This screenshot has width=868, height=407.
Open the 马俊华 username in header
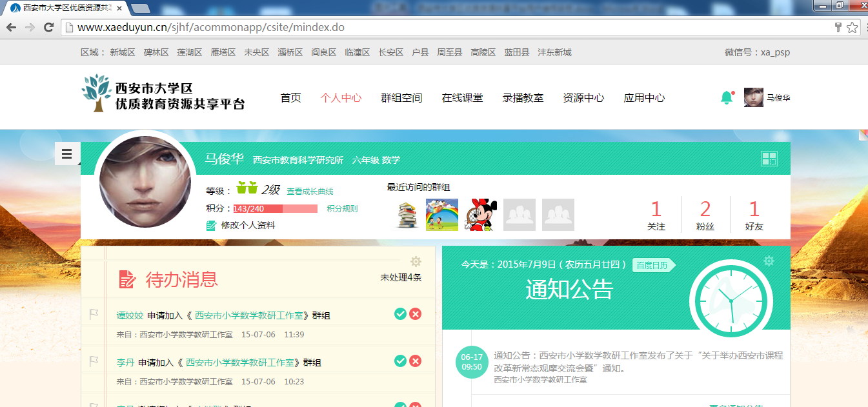(x=778, y=98)
